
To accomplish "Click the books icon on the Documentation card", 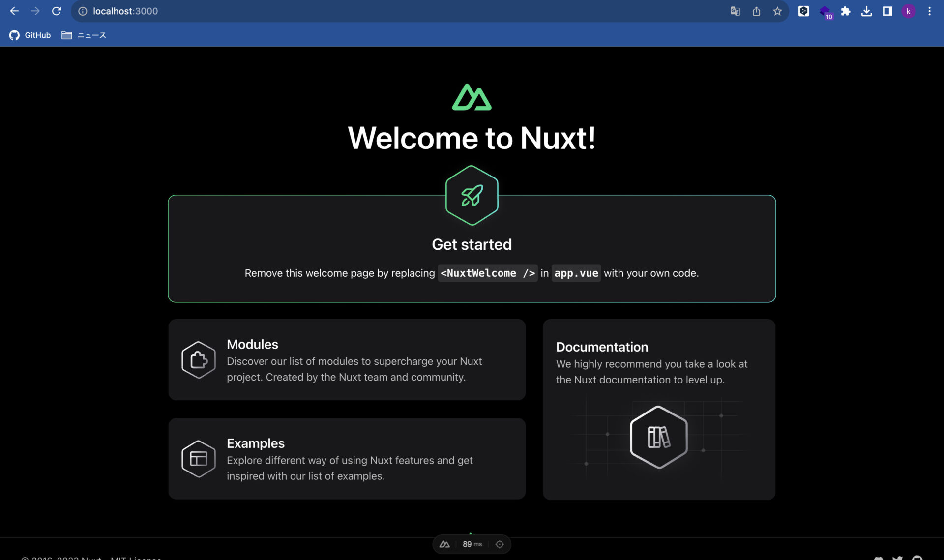I will point(658,437).
